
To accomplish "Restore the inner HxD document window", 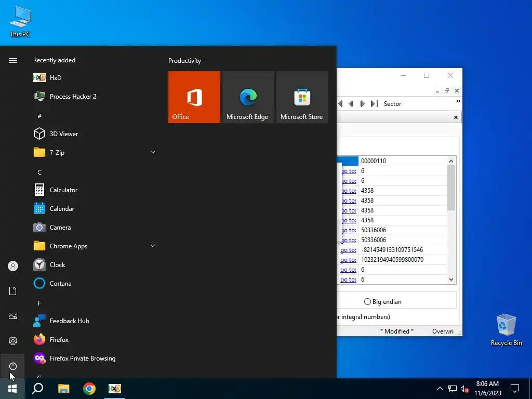I will pyautogui.click(x=447, y=90).
